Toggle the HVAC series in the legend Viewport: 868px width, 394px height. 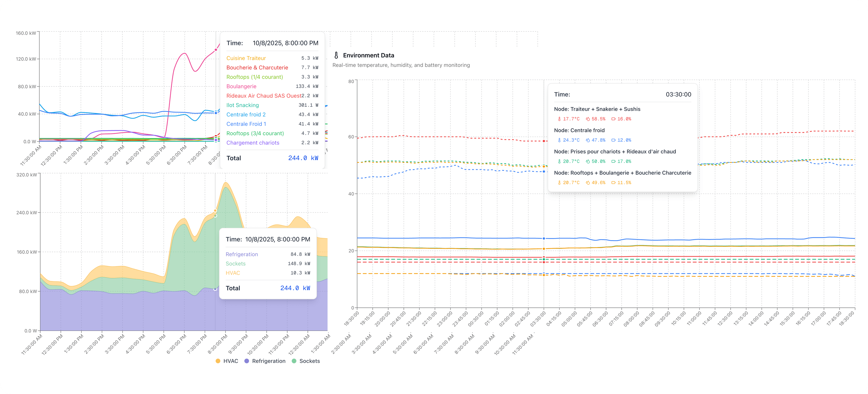pyautogui.click(x=231, y=361)
